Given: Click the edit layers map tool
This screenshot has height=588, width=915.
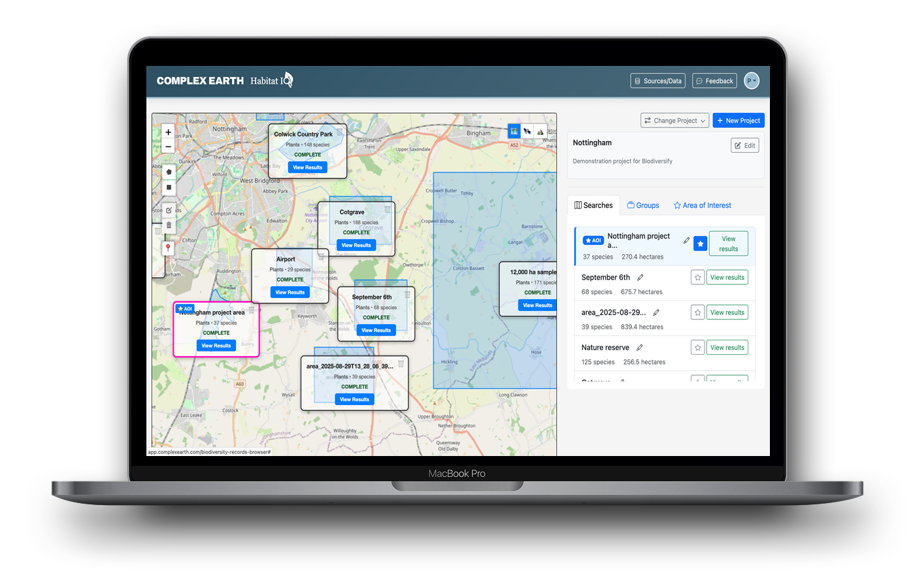Looking at the screenshot, I should click(x=169, y=210).
